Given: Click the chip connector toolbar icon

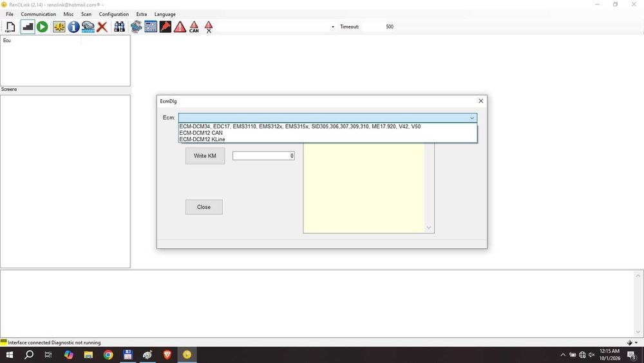Looking at the screenshot, I should coord(137,27).
